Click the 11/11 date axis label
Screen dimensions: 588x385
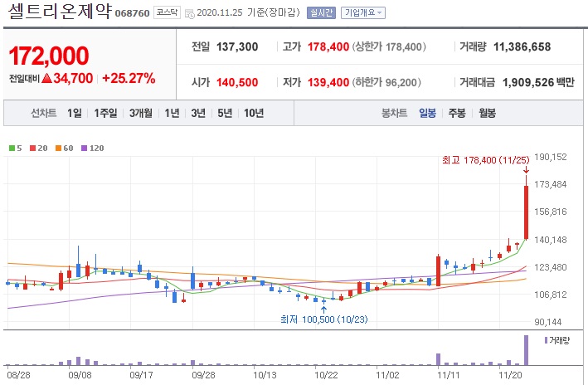pos(449,375)
